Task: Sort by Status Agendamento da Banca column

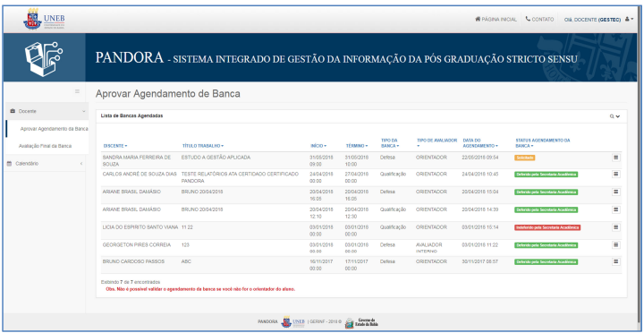Action: pyautogui.click(x=543, y=143)
